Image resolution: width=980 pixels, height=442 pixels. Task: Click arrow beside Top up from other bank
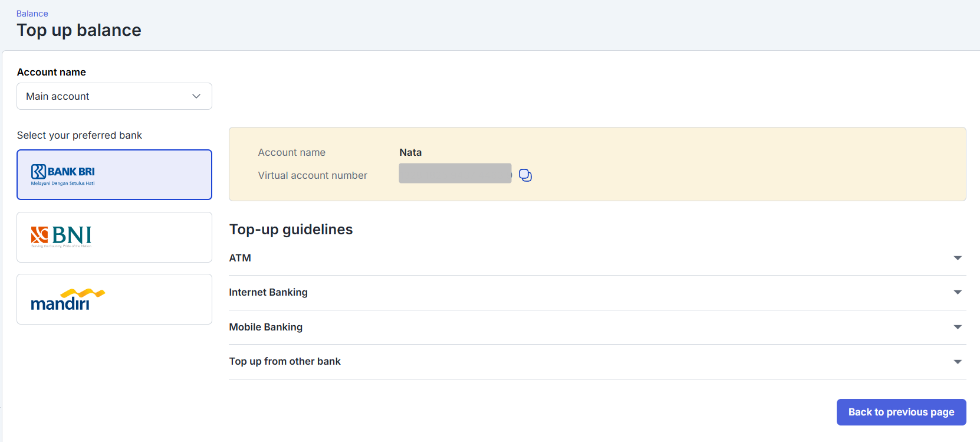tap(958, 362)
